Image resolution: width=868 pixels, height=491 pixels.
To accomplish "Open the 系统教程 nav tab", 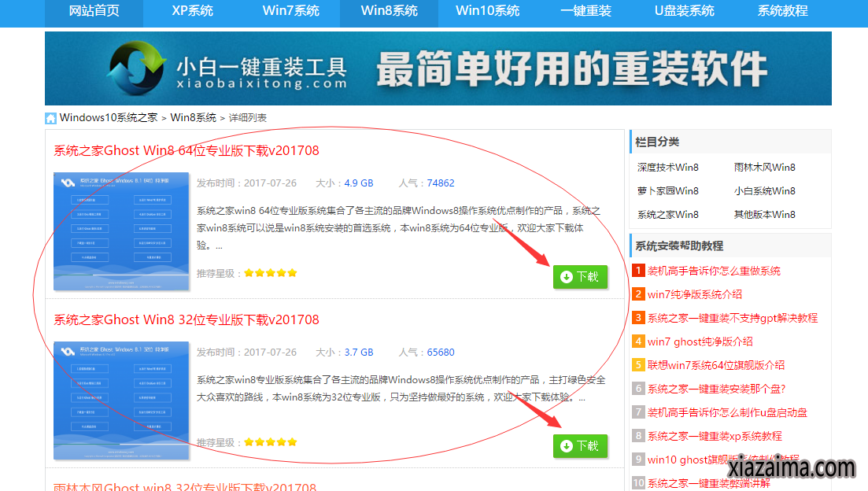I will (x=782, y=11).
